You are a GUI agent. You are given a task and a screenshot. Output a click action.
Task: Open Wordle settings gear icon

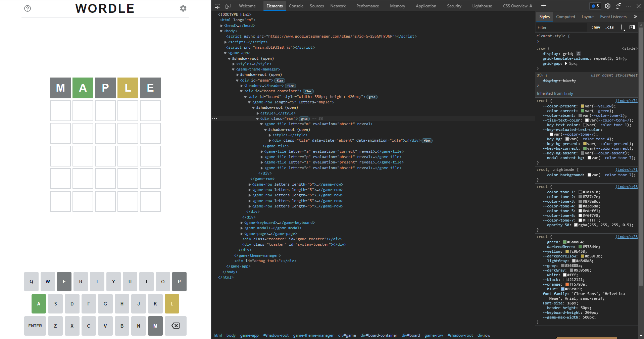coord(183,8)
